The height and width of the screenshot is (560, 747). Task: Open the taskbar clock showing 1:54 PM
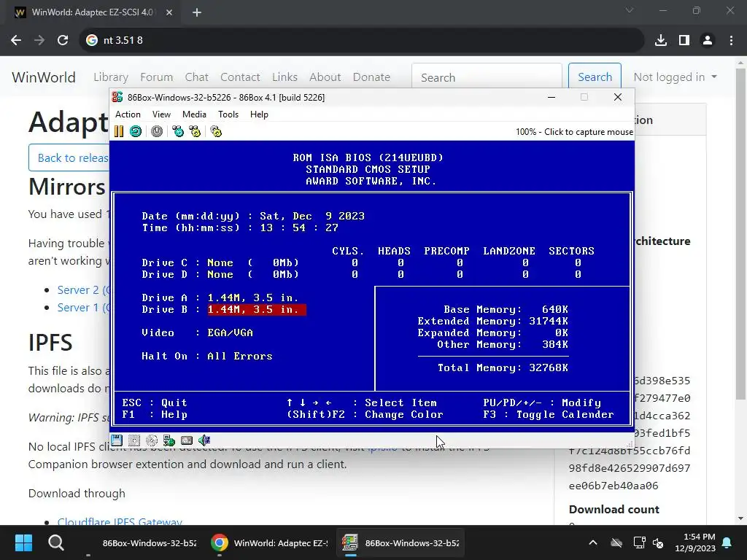[x=695, y=542]
